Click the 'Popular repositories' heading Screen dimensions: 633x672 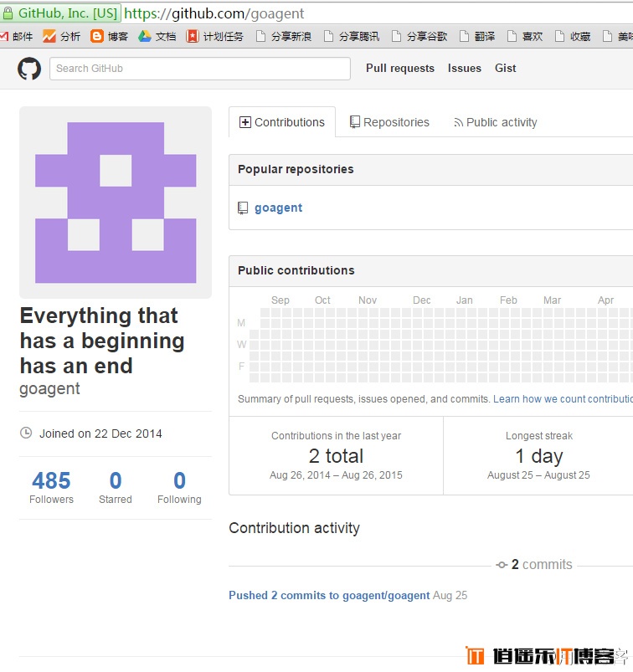tap(296, 169)
